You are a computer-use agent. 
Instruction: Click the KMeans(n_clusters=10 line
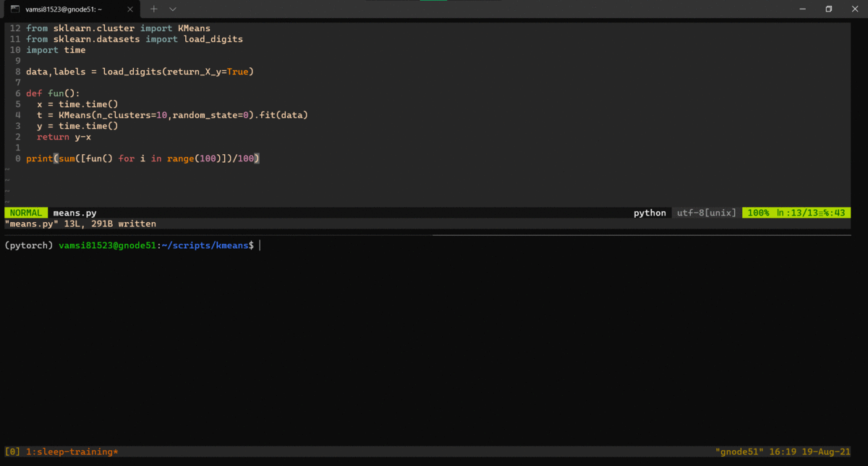[173, 115]
